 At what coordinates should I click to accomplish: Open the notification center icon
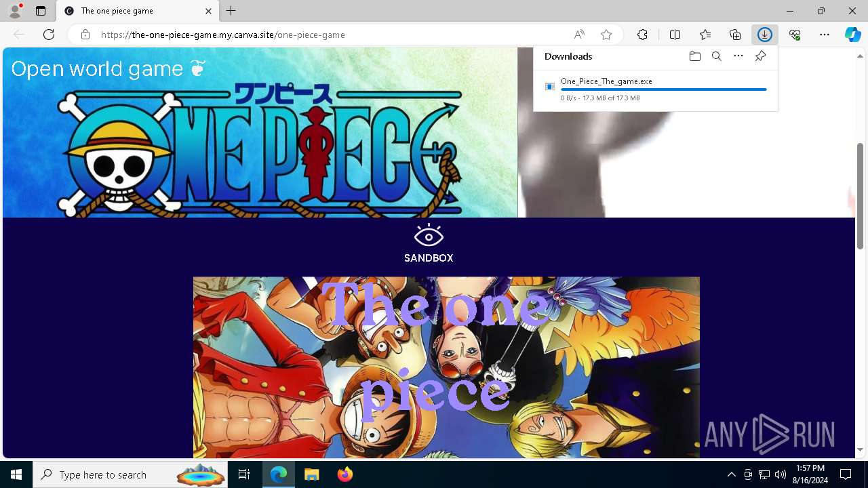pyautogui.click(x=846, y=474)
